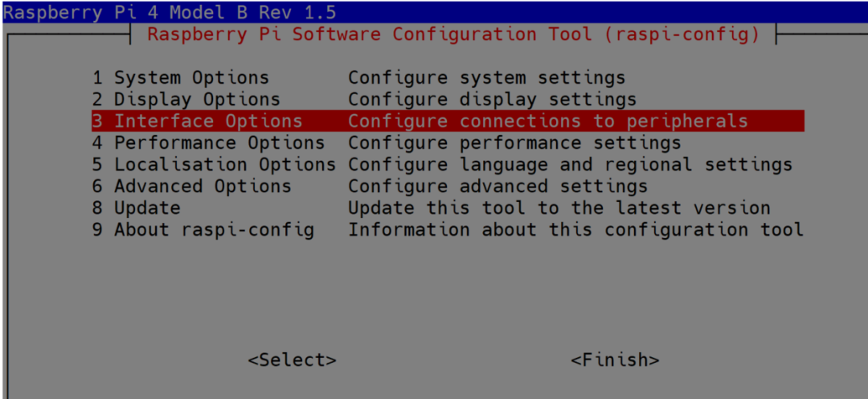Select the System Options menu entry
Screen dimensions: 868x399
(x=180, y=78)
